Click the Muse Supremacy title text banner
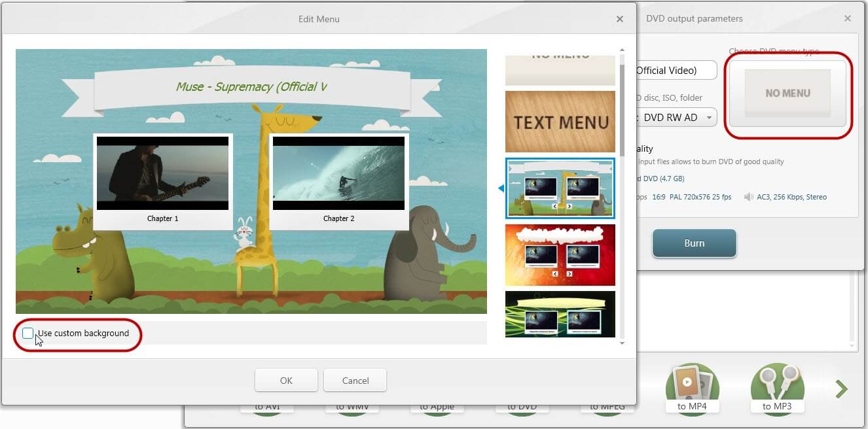Image resolution: width=868 pixels, height=429 pixels. pyautogui.click(x=251, y=86)
